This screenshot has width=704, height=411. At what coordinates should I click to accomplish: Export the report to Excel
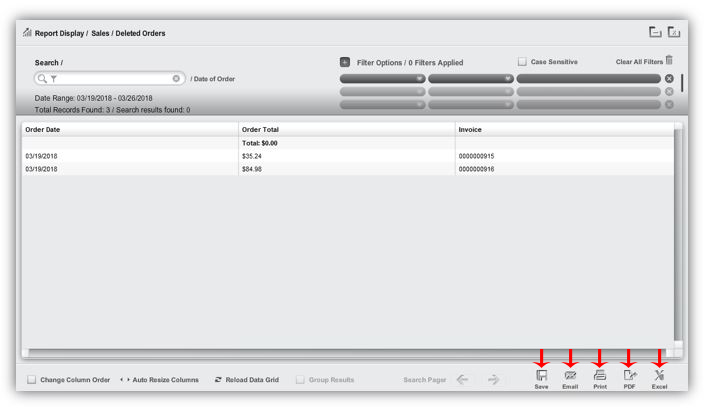(659, 376)
